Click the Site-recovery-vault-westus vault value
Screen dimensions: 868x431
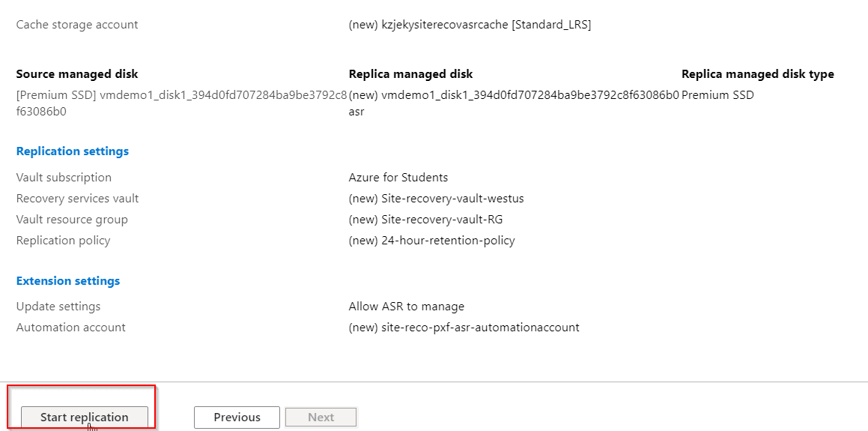pyautogui.click(x=436, y=199)
